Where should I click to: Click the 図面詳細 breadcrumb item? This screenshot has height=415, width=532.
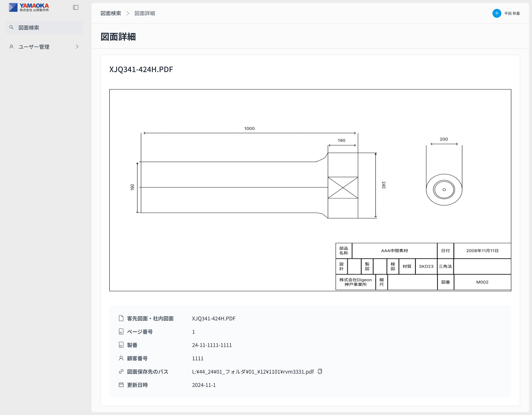[x=145, y=13]
